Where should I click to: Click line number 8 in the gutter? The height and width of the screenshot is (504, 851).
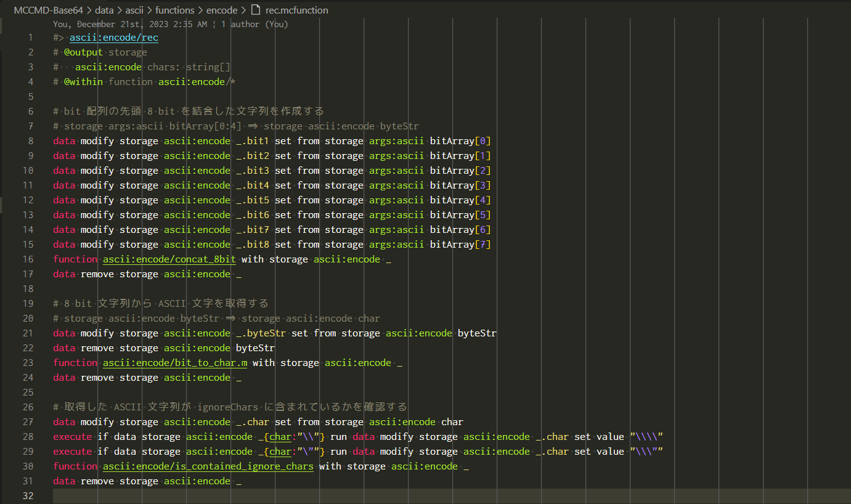point(31,141)
